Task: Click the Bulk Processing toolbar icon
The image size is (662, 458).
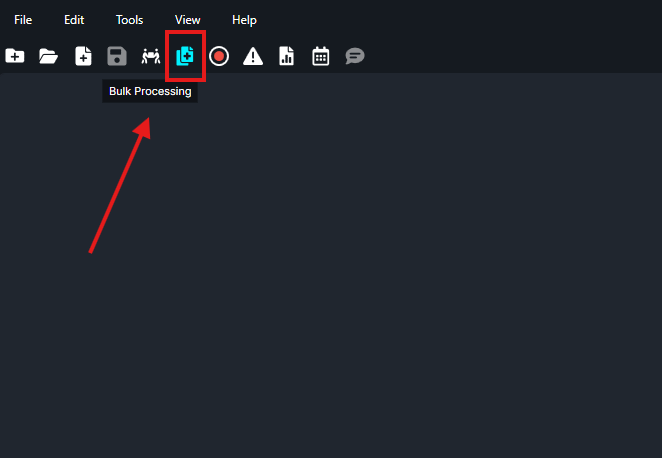Action: [x=185, y=56]
